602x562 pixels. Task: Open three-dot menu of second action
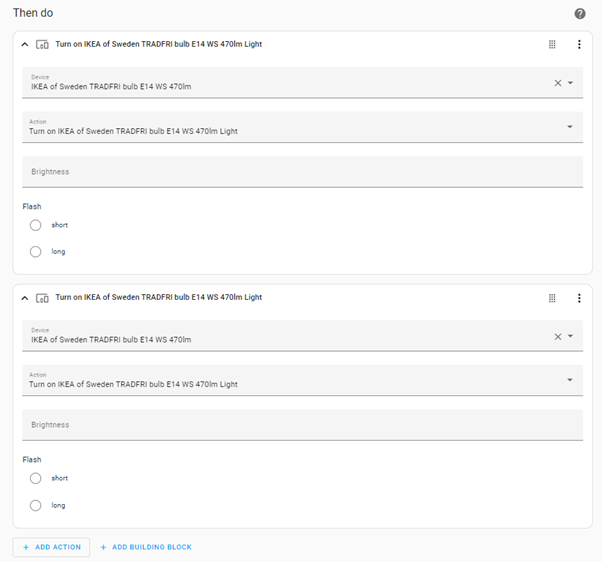point(579,298)
